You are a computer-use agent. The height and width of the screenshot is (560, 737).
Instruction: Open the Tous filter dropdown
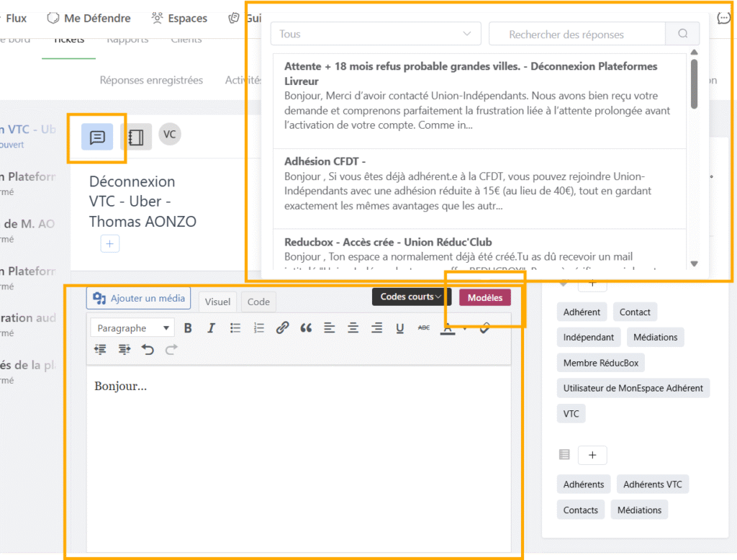pos(375,34)
